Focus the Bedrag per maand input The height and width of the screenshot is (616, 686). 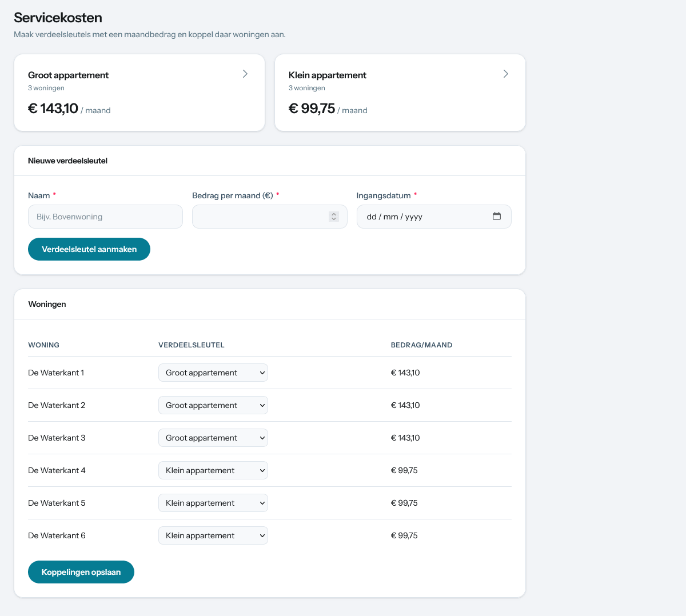[269, 217]
